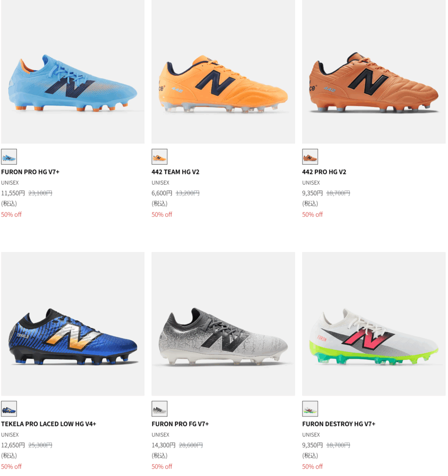Click the 11,550円 price of FURON PRO HG
Image resolution: width=448 pixels, height=476 pixels.
click(13, 193)
